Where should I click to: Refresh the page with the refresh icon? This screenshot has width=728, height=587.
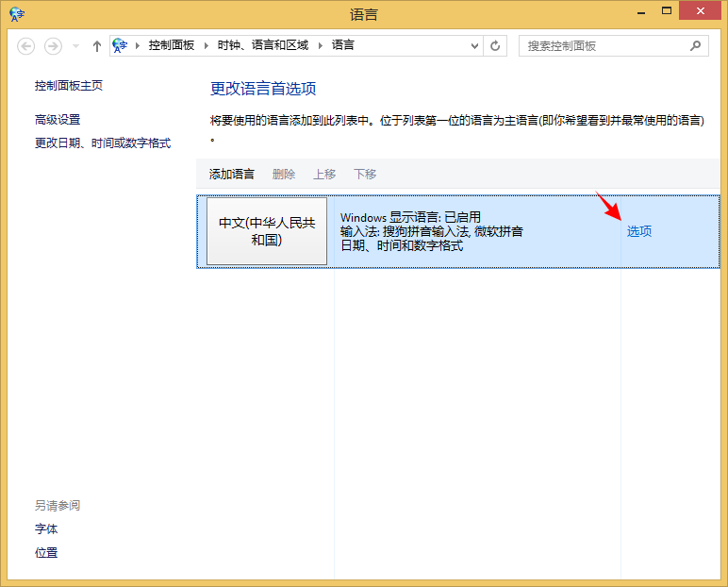click(495, 45)
